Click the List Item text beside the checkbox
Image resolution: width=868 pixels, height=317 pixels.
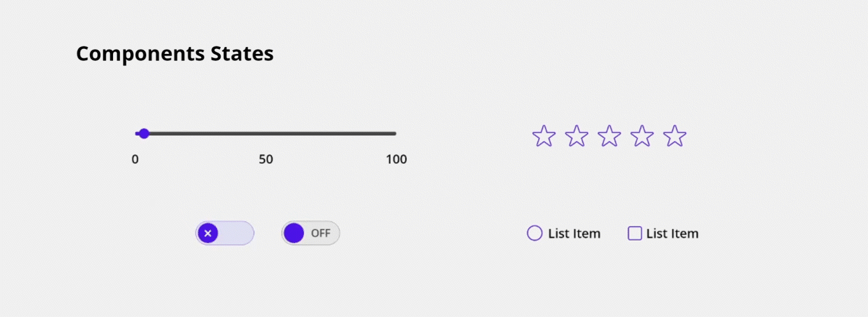(x=672, y=234)
